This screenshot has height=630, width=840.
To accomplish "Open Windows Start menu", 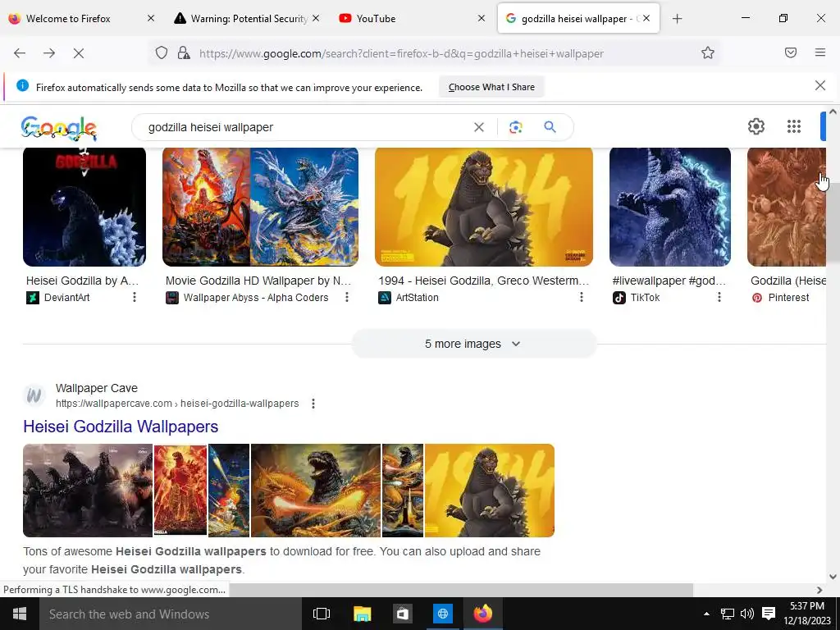I will point(20,614).
